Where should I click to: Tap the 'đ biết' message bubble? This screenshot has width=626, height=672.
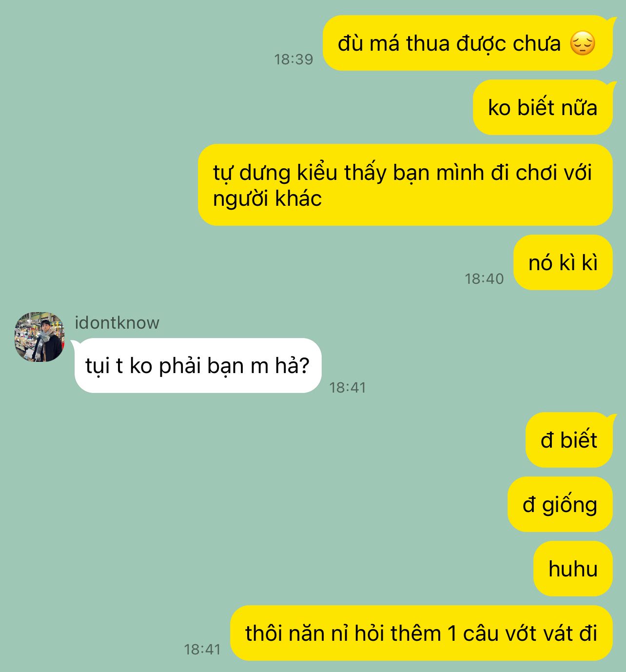(569, 440)
